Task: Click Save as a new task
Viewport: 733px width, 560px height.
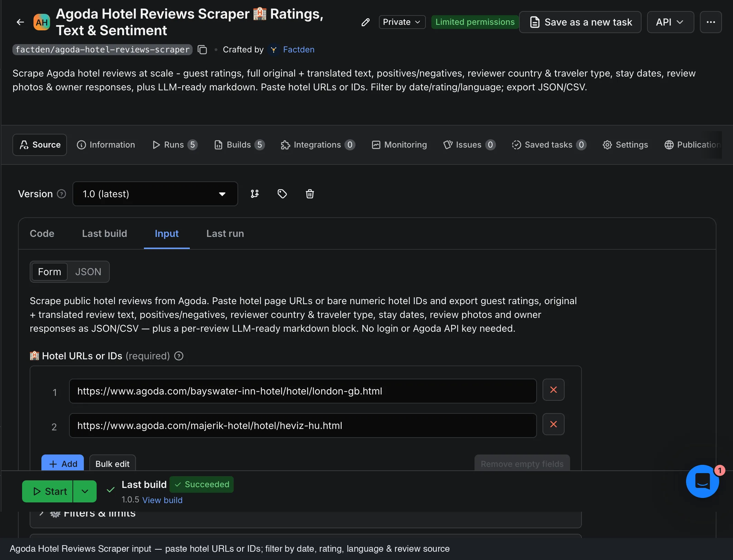Action: (x=580, y=22)
